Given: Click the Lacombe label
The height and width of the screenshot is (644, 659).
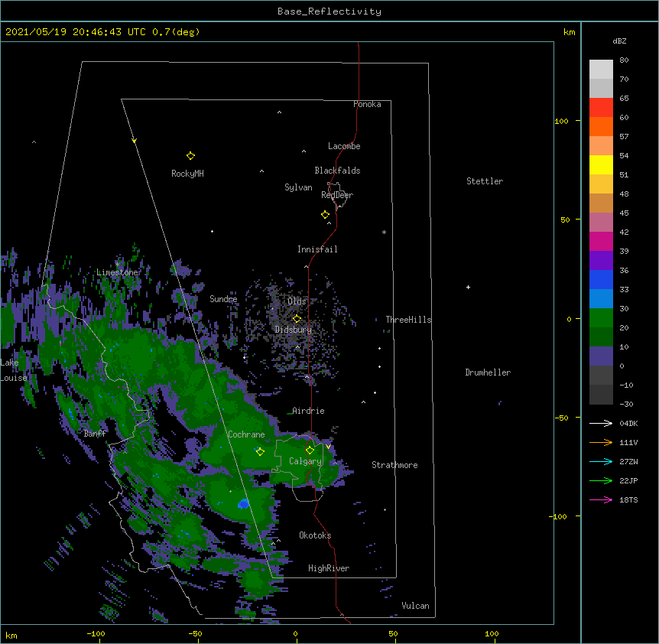Looking at the screenshot, I should 344,146.
